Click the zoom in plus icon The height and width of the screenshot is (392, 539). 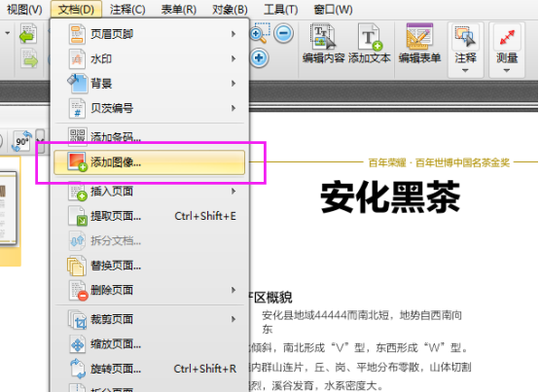pos(259,58)
